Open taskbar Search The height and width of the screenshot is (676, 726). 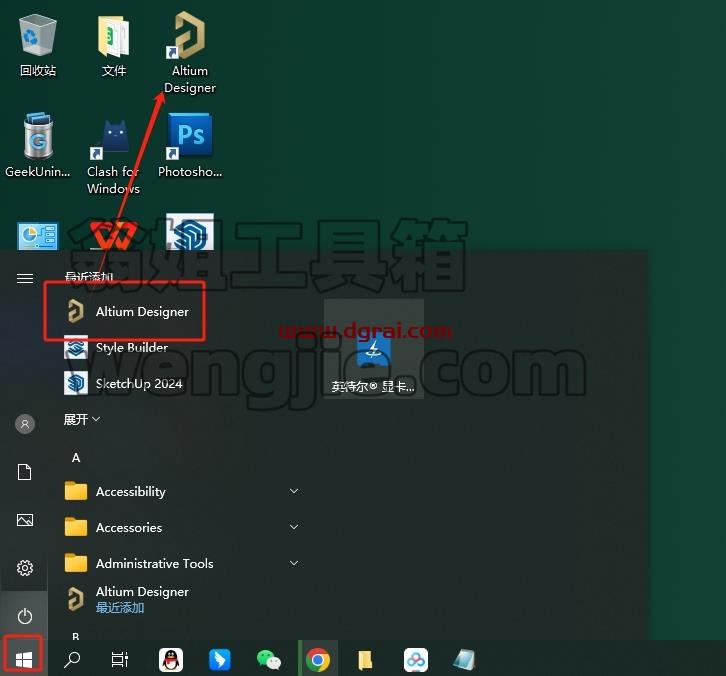click(72, 659)
